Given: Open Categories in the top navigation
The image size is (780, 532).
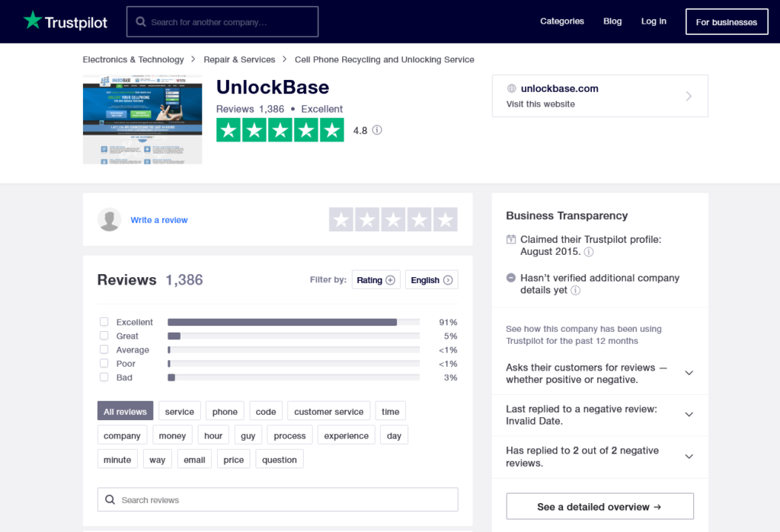Looking at the screenshot, I should pos(562,21).
